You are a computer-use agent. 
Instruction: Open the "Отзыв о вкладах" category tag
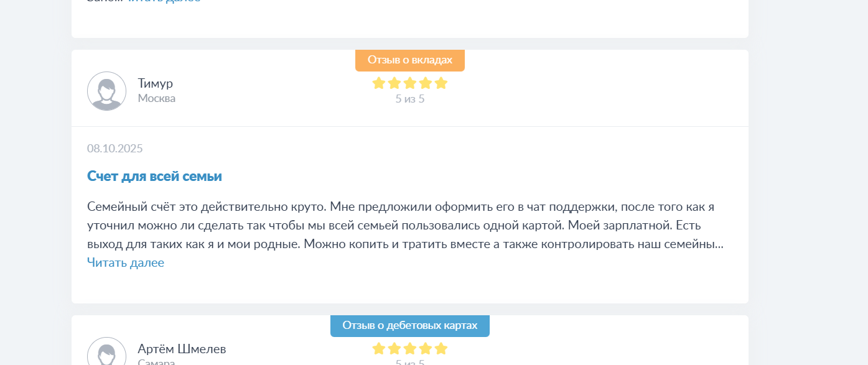410,60
